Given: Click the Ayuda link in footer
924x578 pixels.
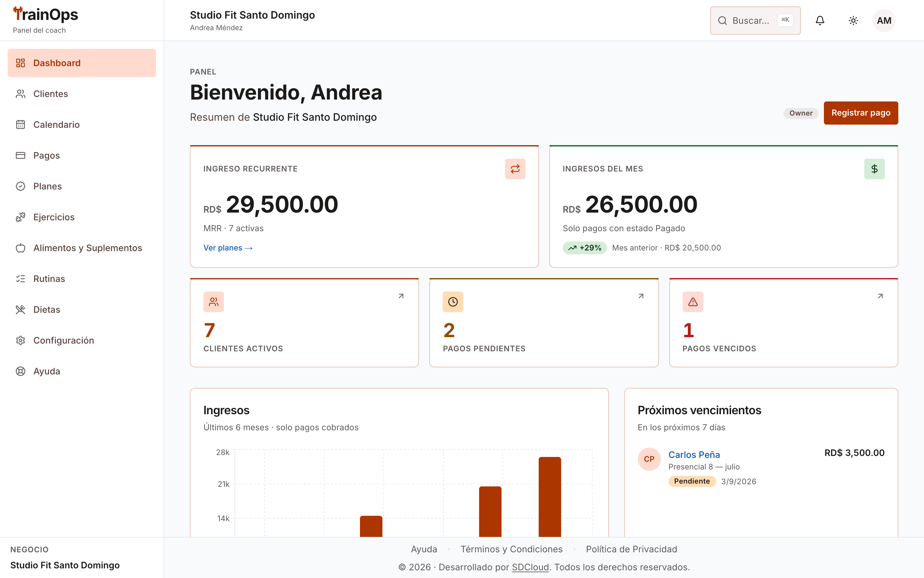Looking at the screenshot, I should click(x=424, y=549).
